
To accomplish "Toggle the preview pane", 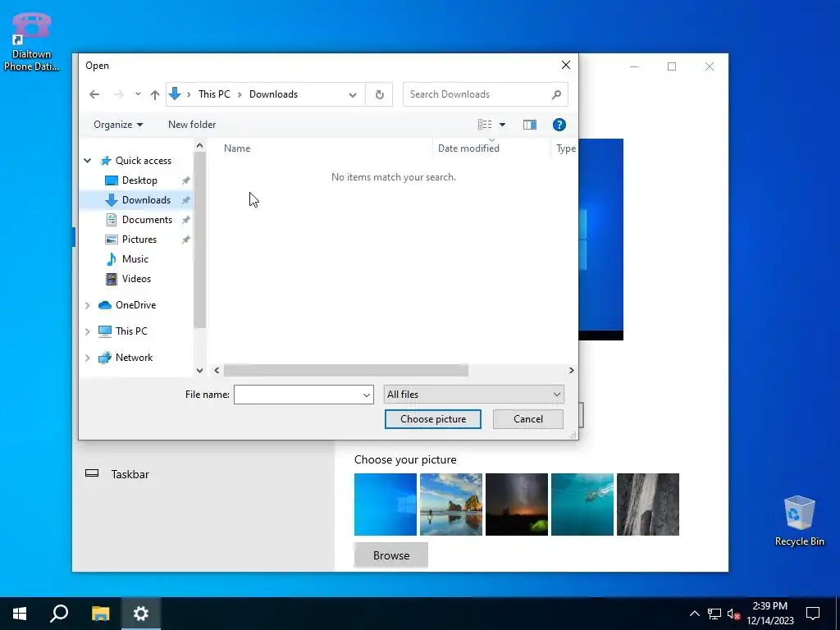I will 529,125.
